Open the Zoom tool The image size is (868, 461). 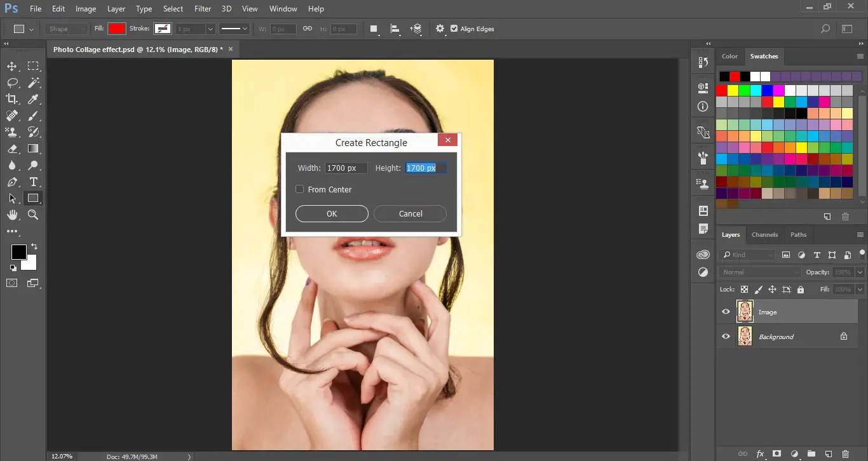(x=33, y=215)
